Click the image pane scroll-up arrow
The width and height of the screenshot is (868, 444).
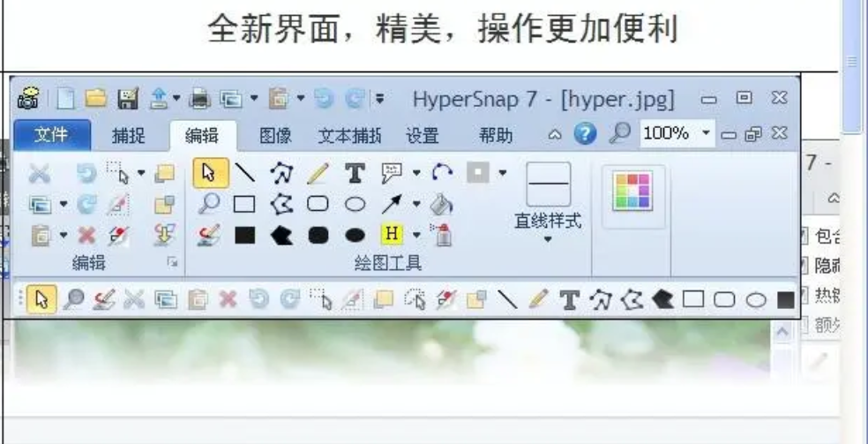[782, 332]
